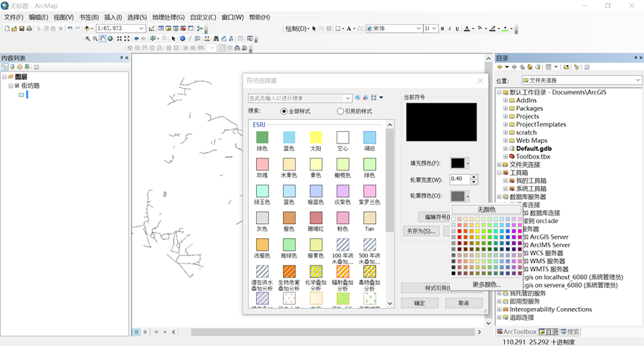The height and width of the screenshot is (346, 644).
Task: Expand Interoperability Connections node
Action: tap(500, 310)
